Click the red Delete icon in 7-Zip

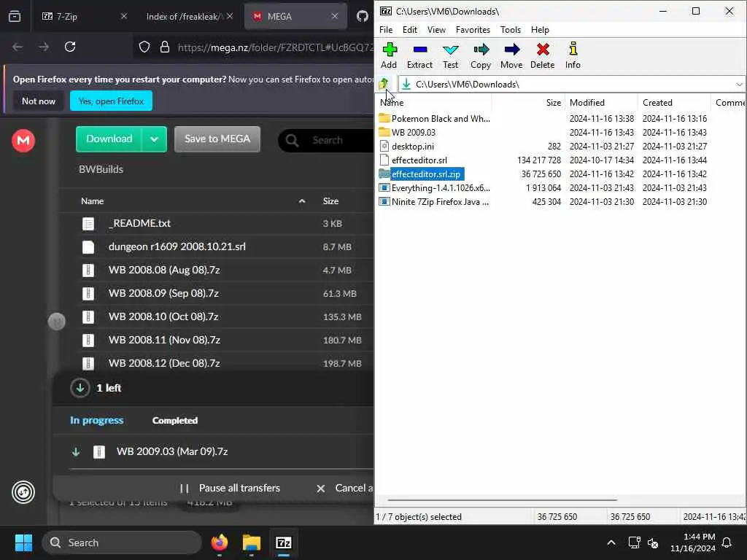click(543, 55)
